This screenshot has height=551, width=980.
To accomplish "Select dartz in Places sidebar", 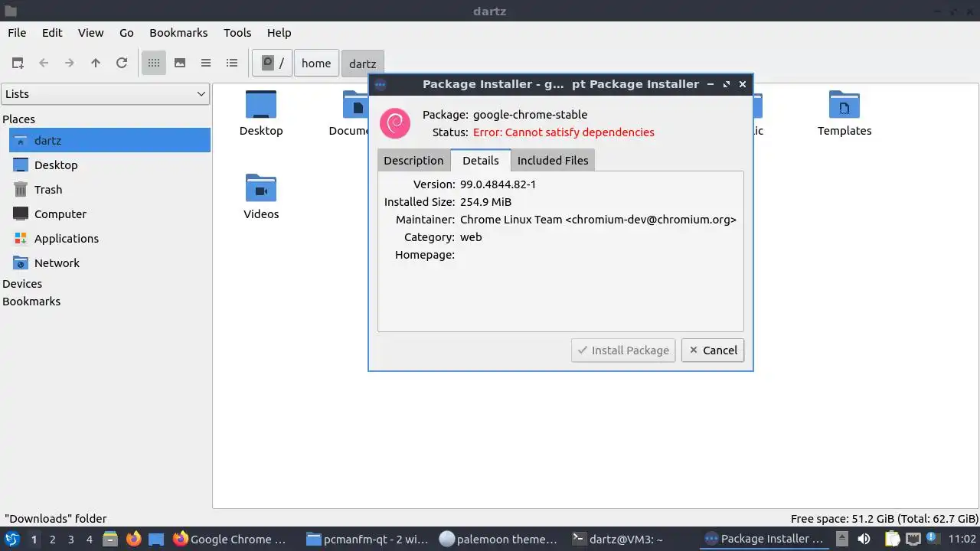I will point(109,140).
